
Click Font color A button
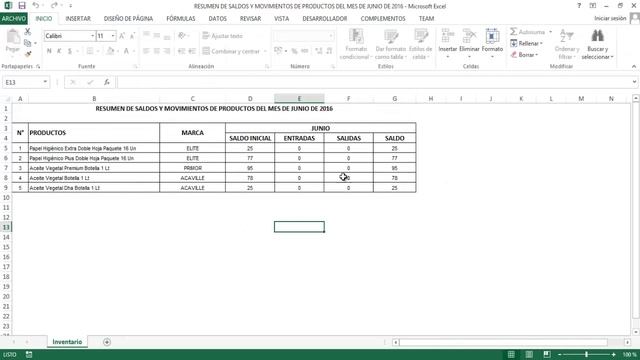(127, 51)
